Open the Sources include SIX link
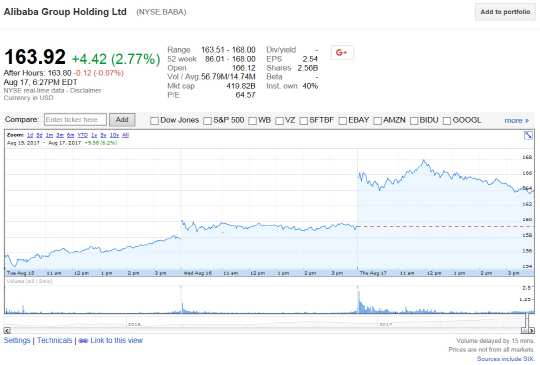Viewport: 540px width, 365px height. (506, 359)
